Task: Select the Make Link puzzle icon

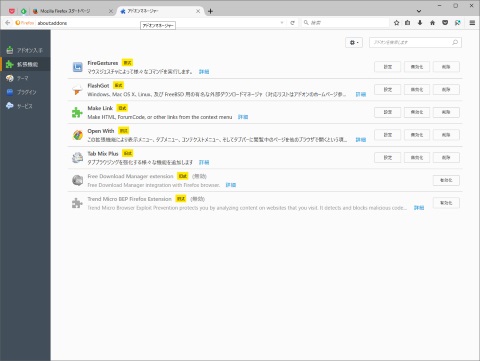Action: coord(78,112)
